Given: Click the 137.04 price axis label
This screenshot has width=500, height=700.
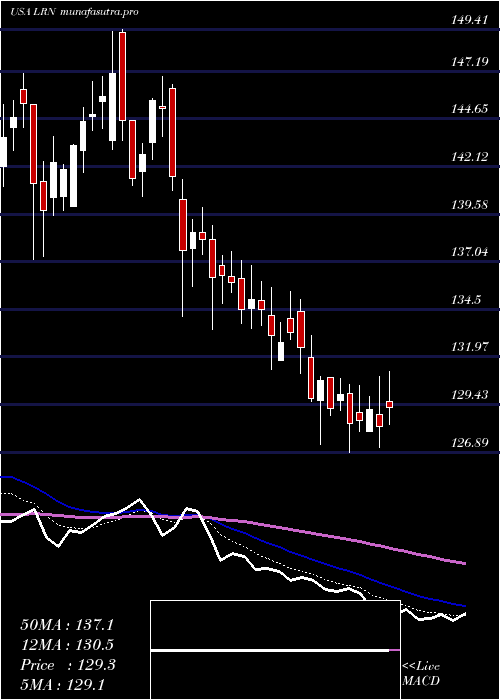Looking at the screenshot, I should pyautogui.click(x=470, y=252).
